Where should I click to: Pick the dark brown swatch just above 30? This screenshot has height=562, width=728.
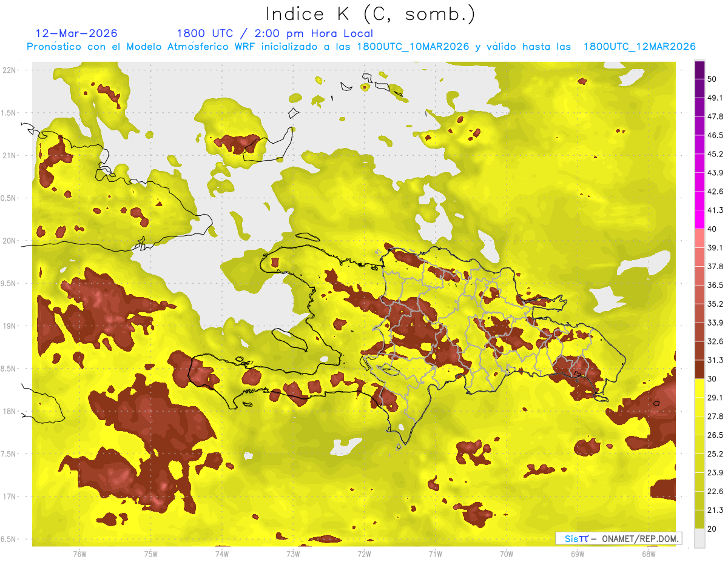pyautogui.click(x=699, y=369)
